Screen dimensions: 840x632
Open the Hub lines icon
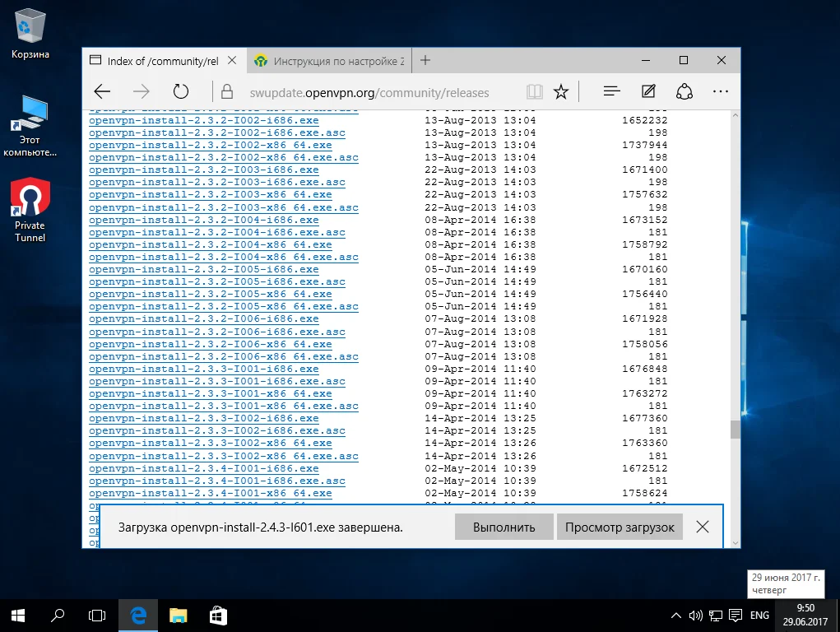click(x=611, y=91)
